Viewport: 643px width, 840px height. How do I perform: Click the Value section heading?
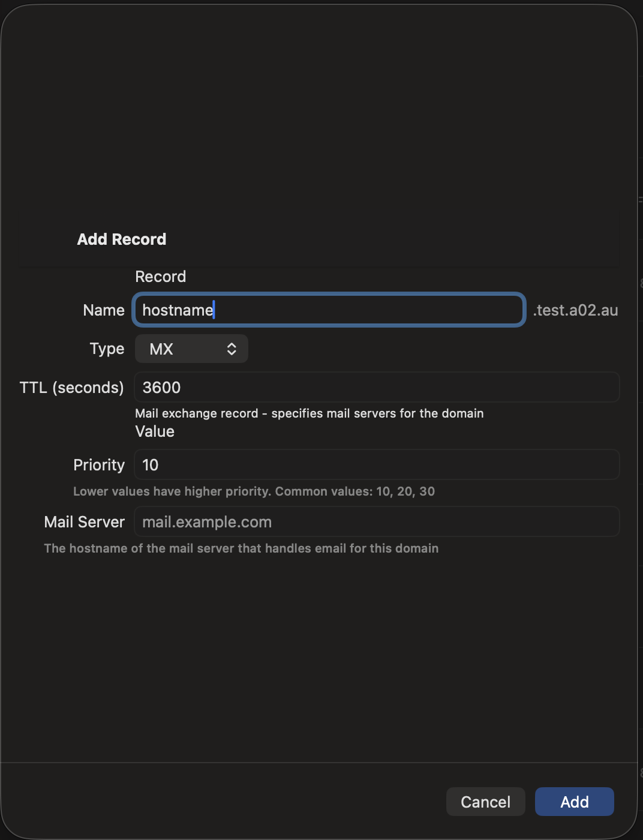pos(154,431)
